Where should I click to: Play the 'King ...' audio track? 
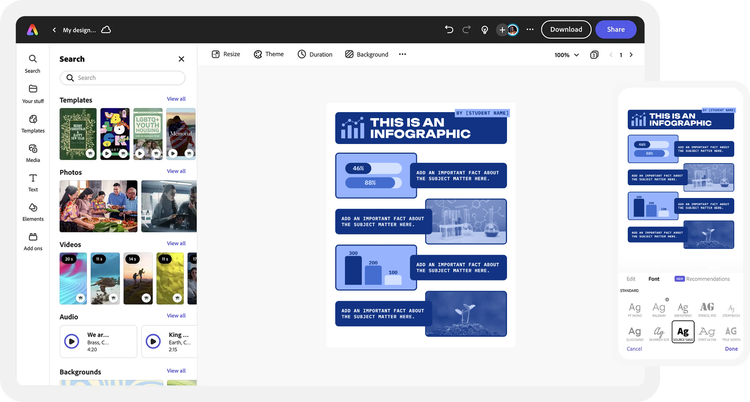[x=153, y=341]
